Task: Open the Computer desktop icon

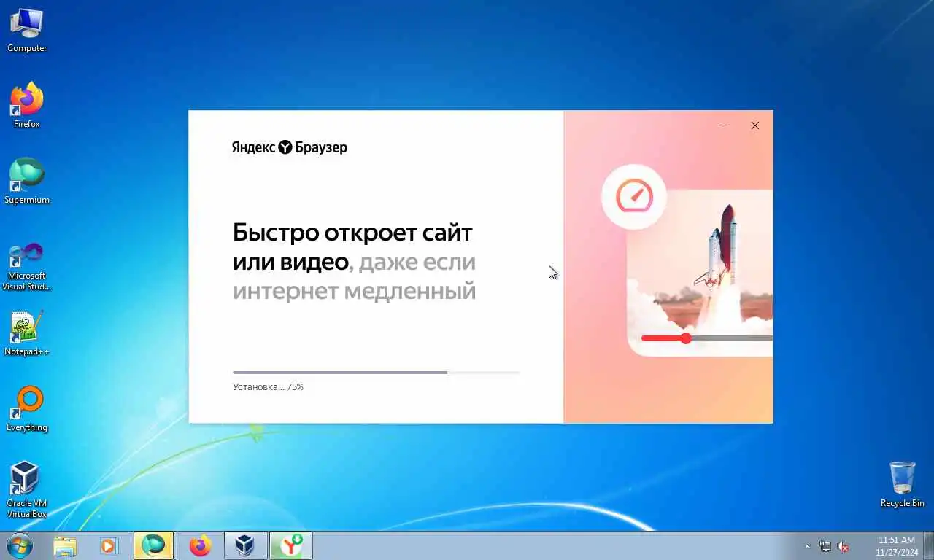Action: click(27, 31)
